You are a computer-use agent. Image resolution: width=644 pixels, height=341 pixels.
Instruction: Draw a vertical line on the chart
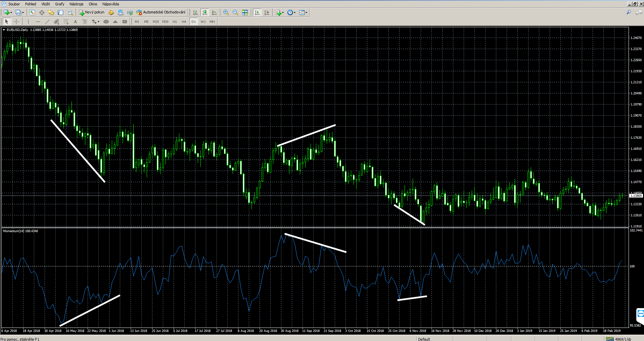pyautogui.click(x=29, y=22)
